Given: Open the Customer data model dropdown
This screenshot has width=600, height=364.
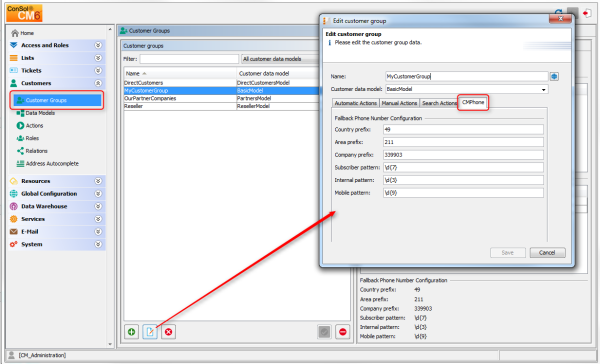Looking at the screenshot, I should point(466,89).
